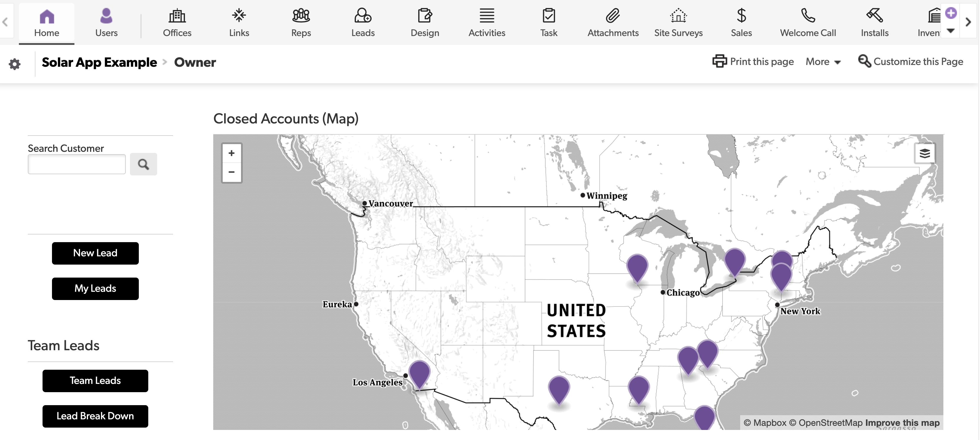980x440 pixels.
Task: Open the Site Surveys table
Action: click(x=678, y=22)
